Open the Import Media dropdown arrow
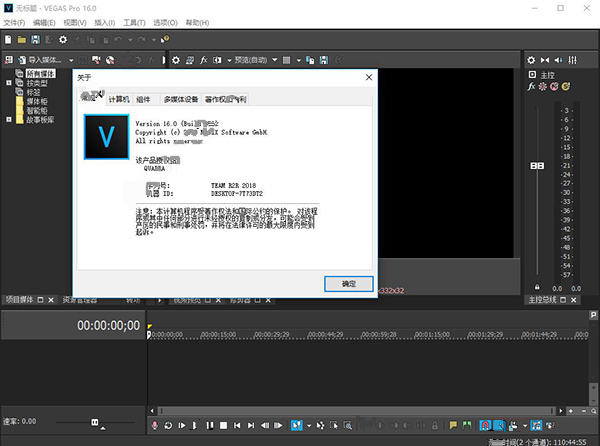The width and height of the screenshot is (600, 446). 71,60
